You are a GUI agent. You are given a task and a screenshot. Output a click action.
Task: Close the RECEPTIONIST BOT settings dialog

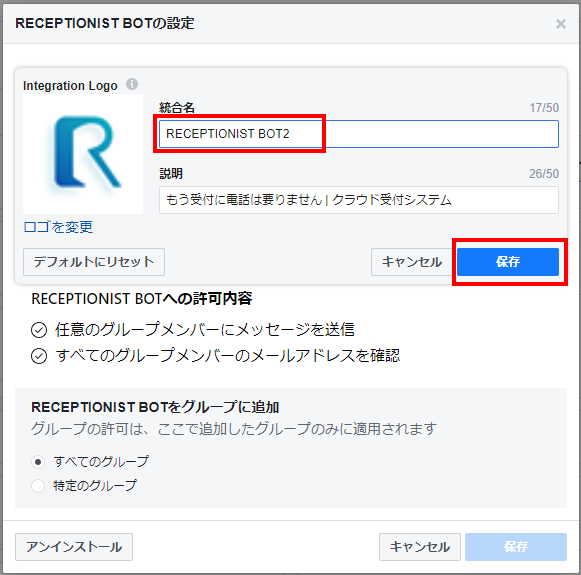pyautogui.click(x=561, y=24)
